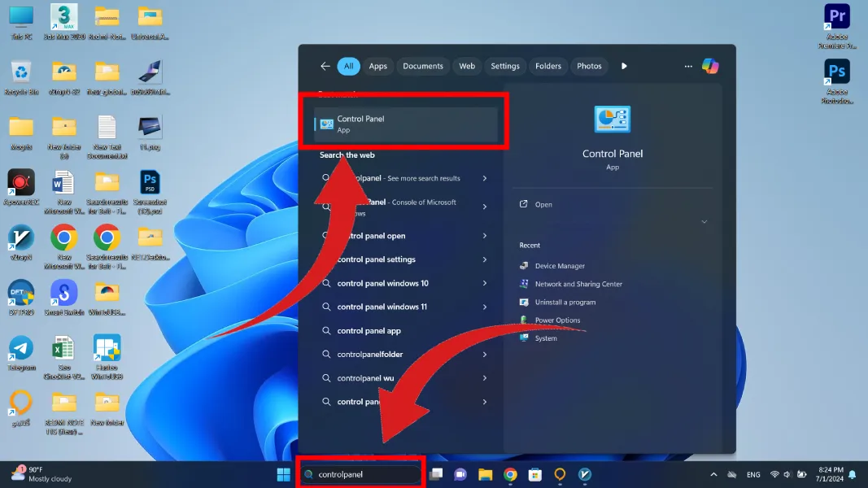Switch to the Apps filter tab
The width and height of the screenshot is (868, 488).
pyautogui.click(x=377, y=66)
